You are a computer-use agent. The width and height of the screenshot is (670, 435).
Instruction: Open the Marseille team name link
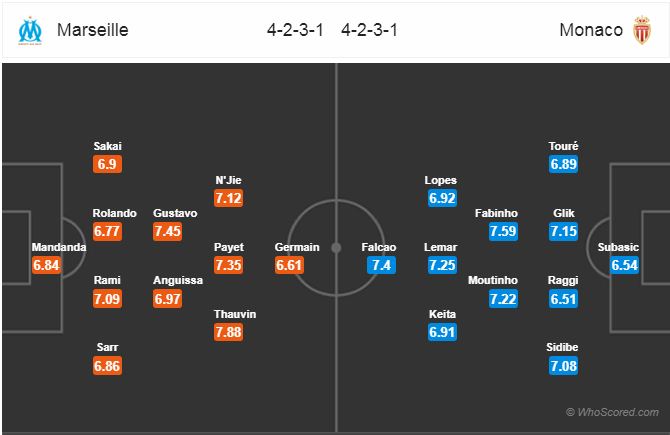tap(93, 30)
